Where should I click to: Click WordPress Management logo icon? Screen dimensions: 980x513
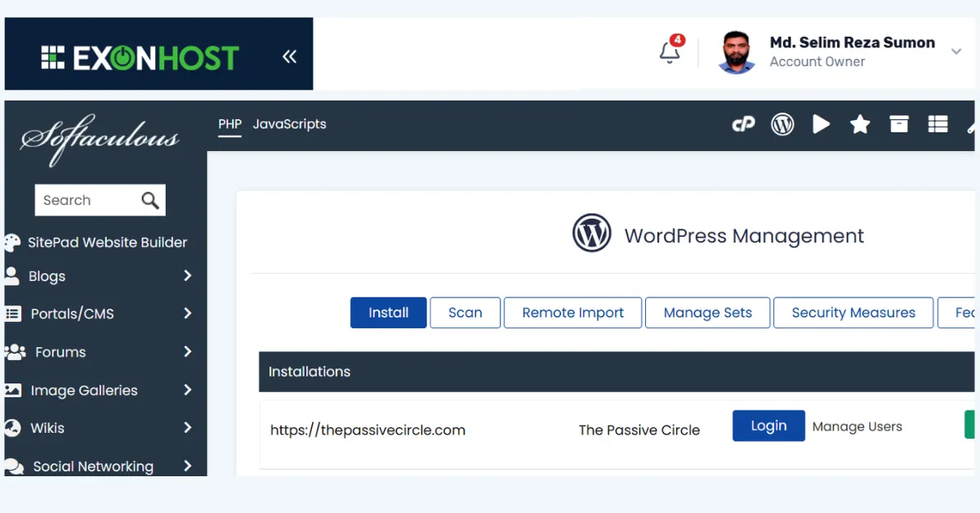pos(592,234)
